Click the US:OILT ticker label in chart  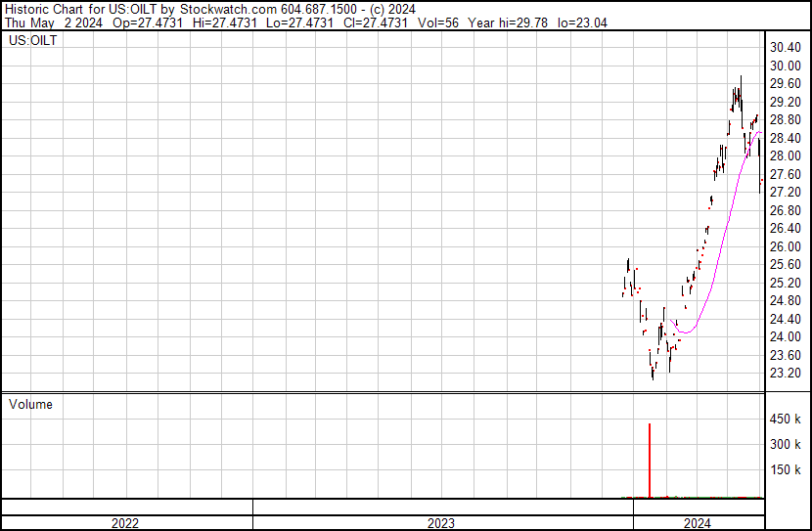click(x=33, y=40)
